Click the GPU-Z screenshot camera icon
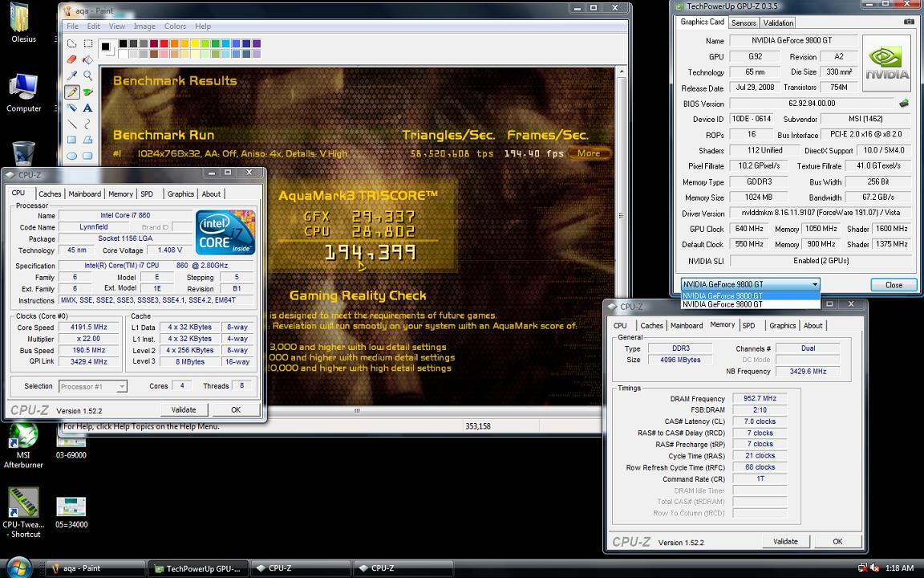This screenshot has height=578, width=924. (910, 22)
